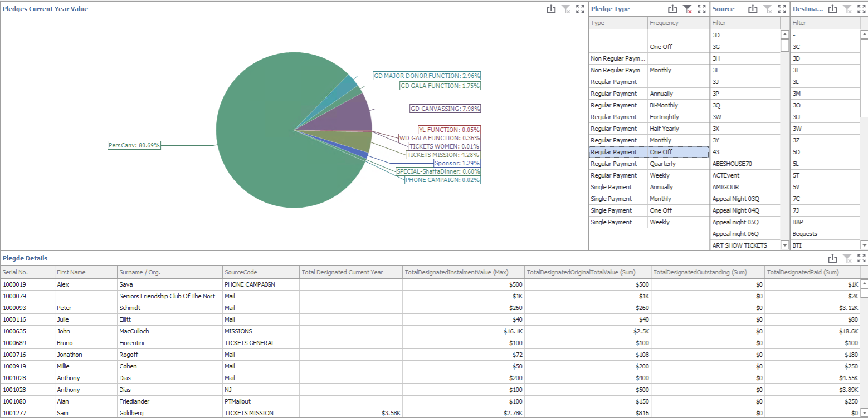Image resolution: width=868 pixels, height=418 pixels.
Task: Maximize the Pledges Current Year Value panel
Action: [580, 9]
